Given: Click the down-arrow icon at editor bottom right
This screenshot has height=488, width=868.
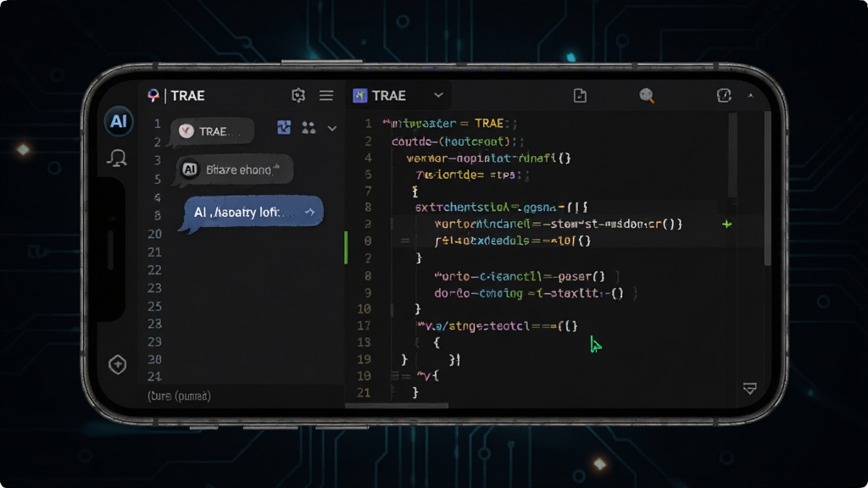Looking at the screenshot, I should coord(750,388).
